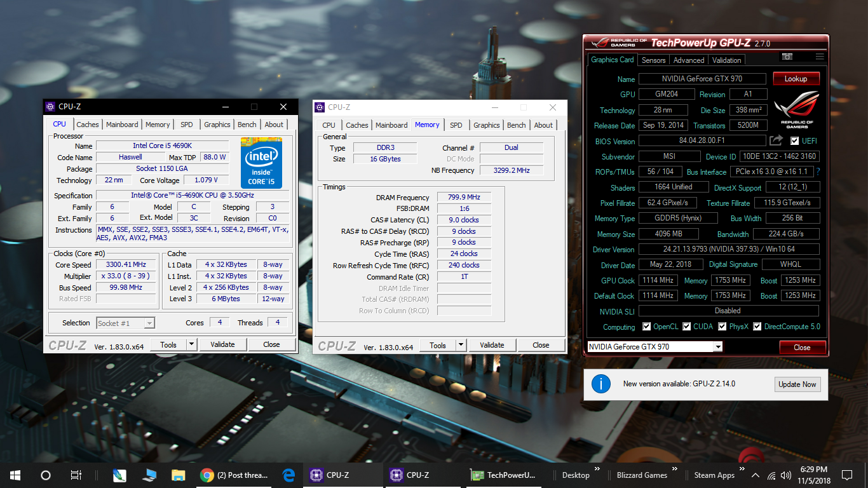Open the Action Center notification icon
This screenshot has height=488, width=868.
(x=847, y=475)
